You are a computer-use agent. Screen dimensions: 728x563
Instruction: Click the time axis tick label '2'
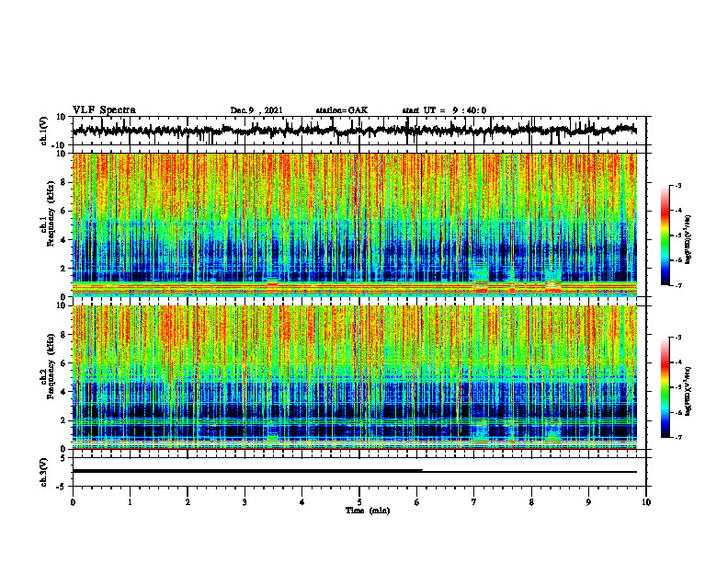click(x=188, y=502)
